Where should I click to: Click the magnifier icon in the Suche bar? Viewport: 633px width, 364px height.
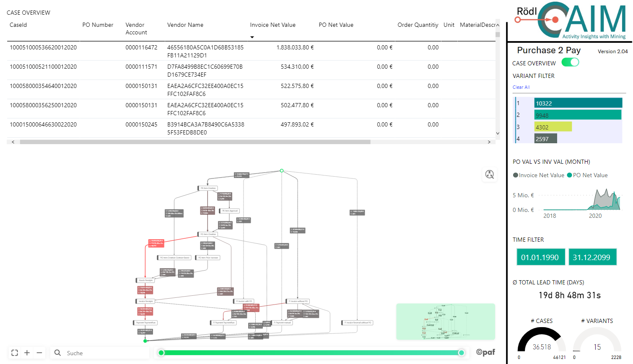point(57,353)
